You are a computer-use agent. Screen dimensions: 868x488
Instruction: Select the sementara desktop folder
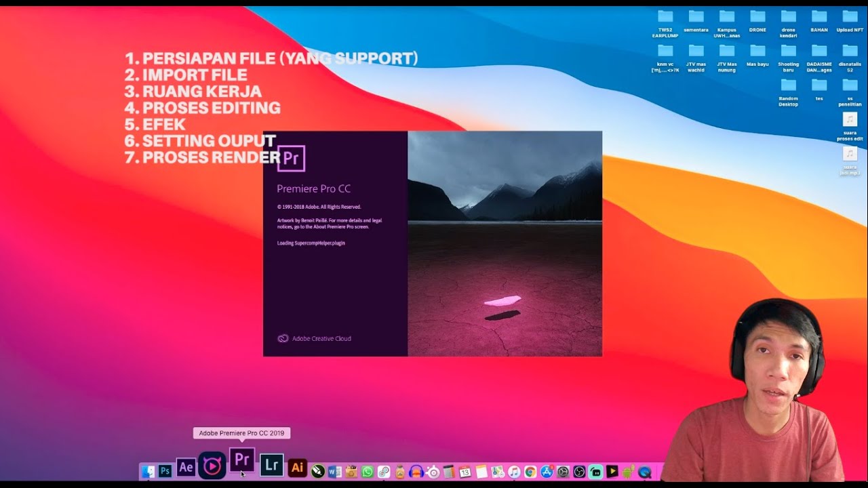pos(696,20)
